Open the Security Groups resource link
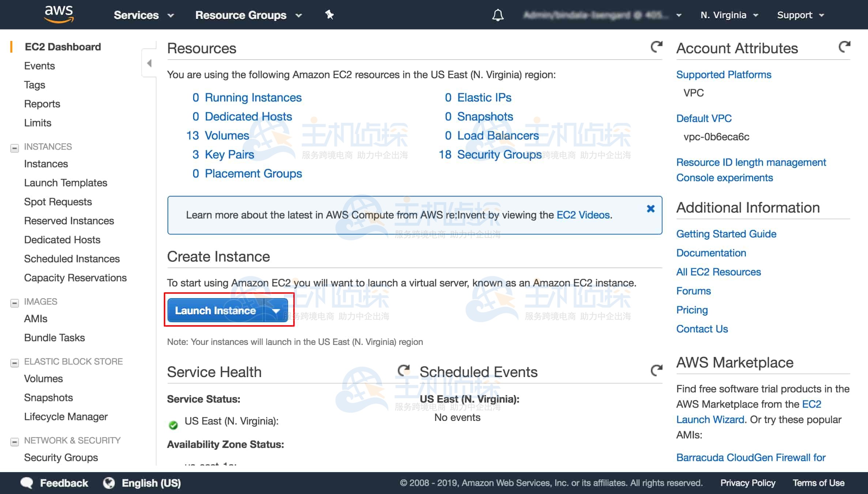The height and width of the screenshot is (494, 868). 499,155
